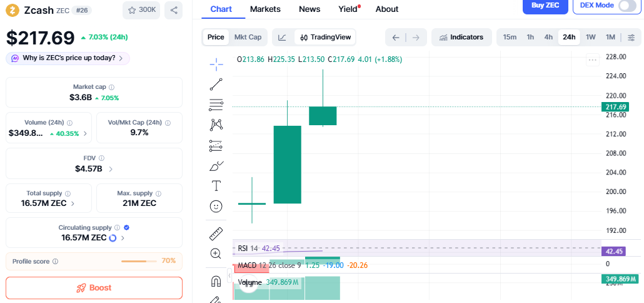Click the #26 rank badge
Image resolution: width=644 pixels, height=303 pixels.
tap(81, 10)
